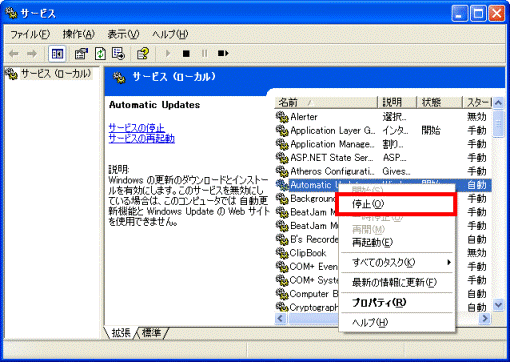Click the gear icon beside Application Layer G..
The width and height of the screenshot is (510, 362).
pos(282,131)
